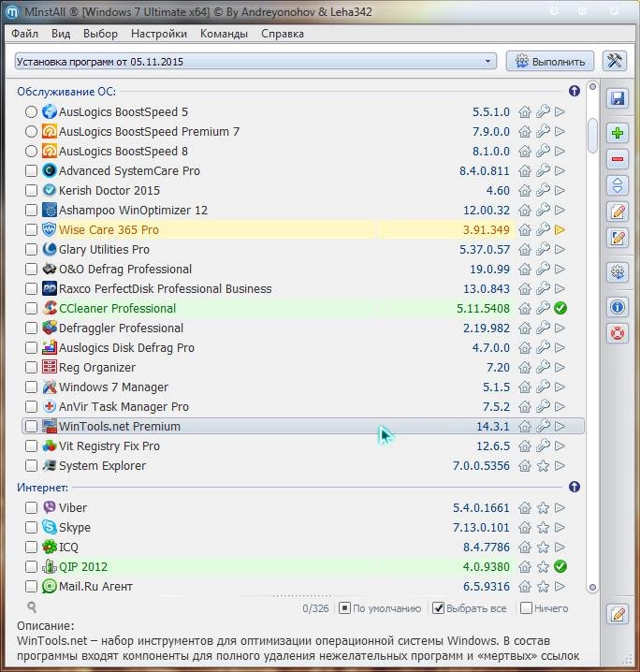Click the red minus remove icon
640x672 pixels.
coord(618,159)
